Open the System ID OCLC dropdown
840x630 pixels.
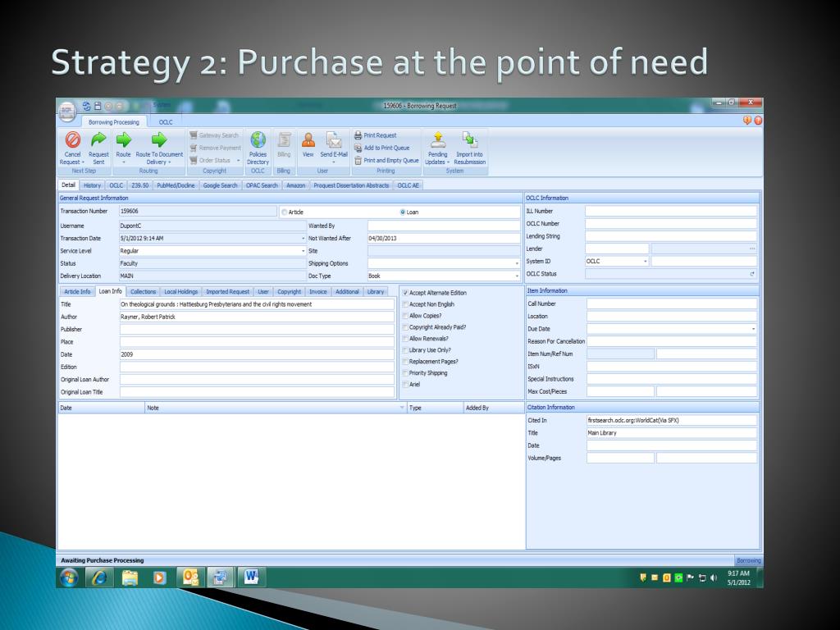[645, 262]
